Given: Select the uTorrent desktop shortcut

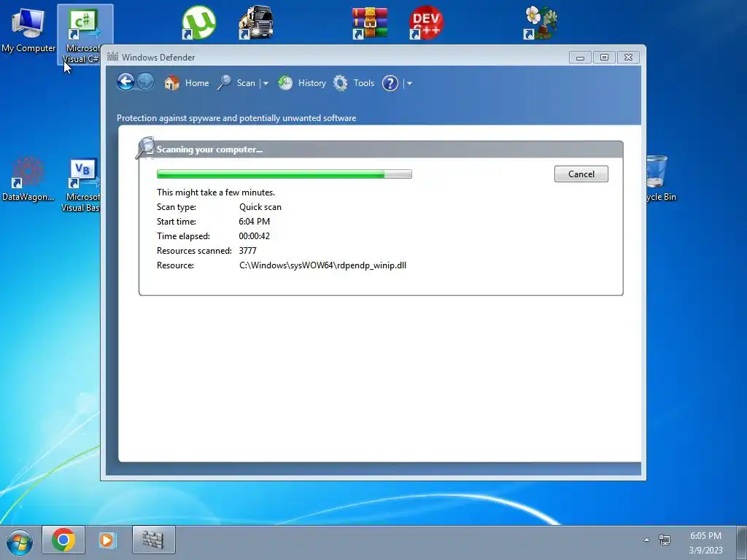Looking at the screenshot, I should pos(198,23).
